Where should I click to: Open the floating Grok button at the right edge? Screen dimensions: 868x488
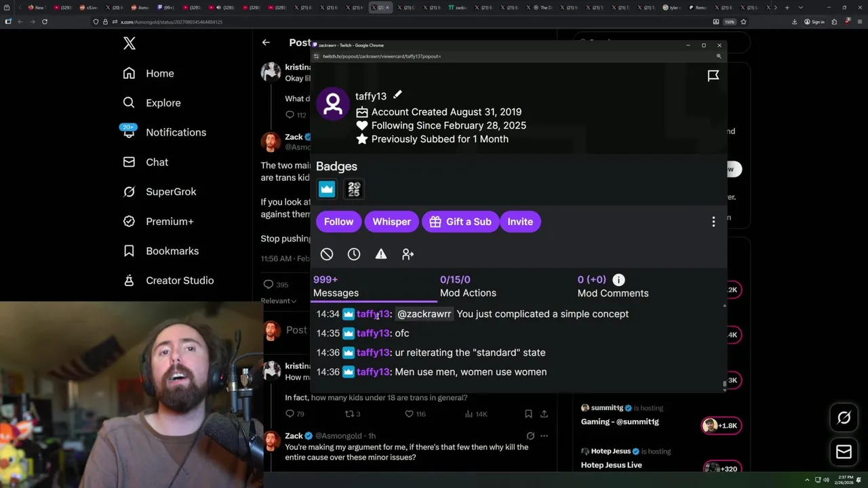[x=844, y=418]
